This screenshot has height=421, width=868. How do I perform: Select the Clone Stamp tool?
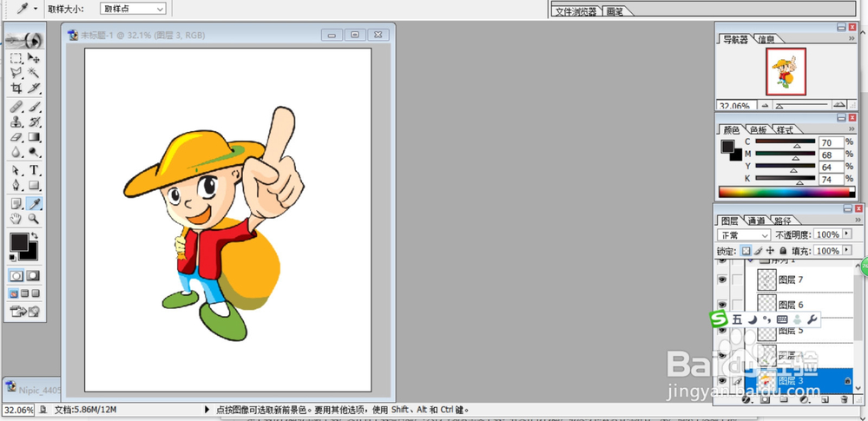16,122
